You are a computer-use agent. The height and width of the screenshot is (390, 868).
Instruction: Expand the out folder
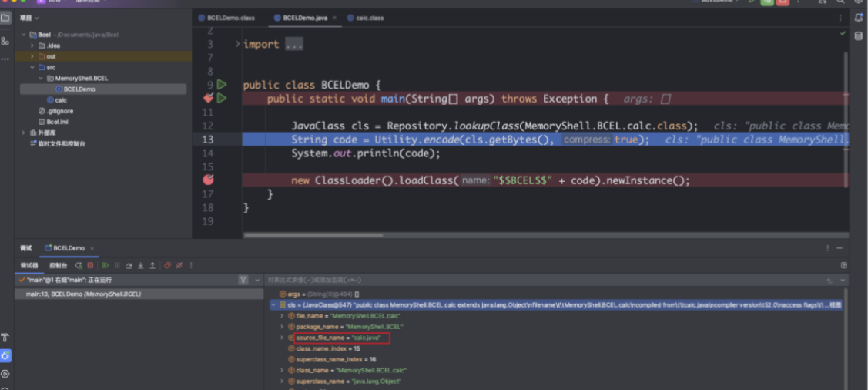pyautogui.click(x=32, y=56)
